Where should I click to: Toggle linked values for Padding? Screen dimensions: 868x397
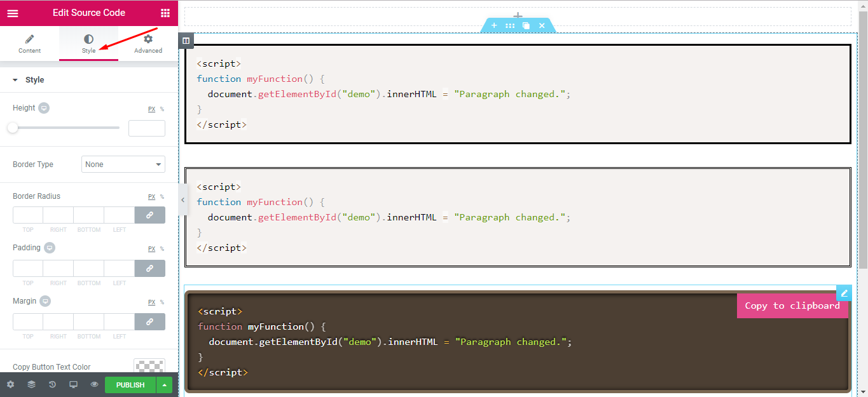(150, 269)
